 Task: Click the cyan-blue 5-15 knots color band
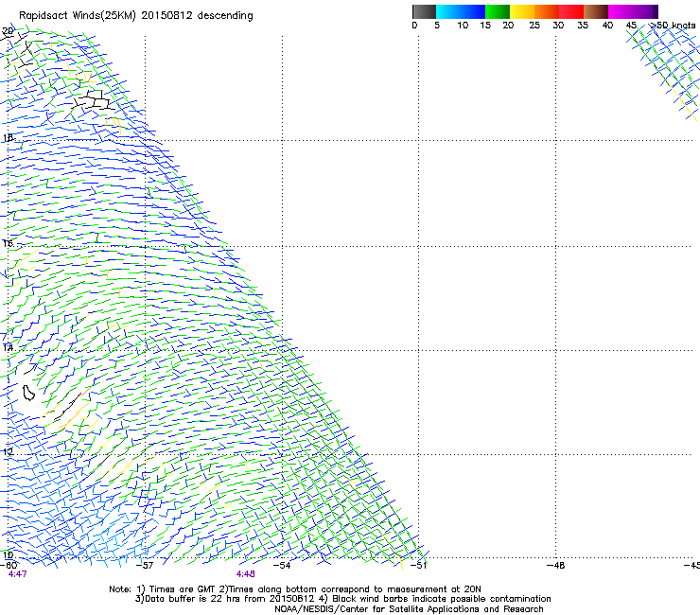coord(461,11)
